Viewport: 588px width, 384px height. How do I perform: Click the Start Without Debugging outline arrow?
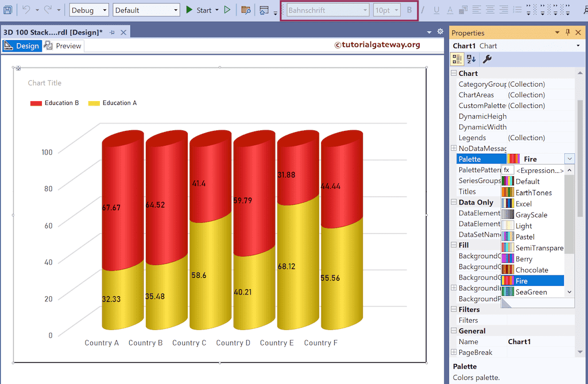point(227,10)
